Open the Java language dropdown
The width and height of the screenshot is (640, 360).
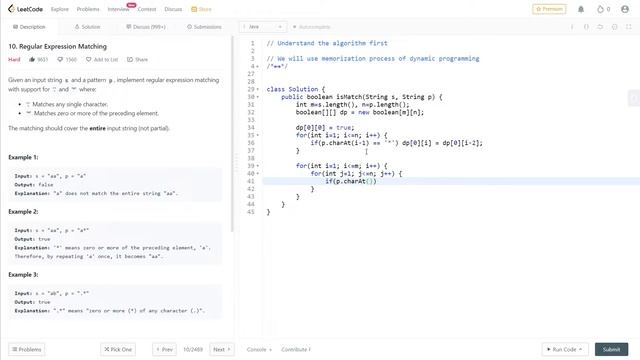[x=262, y=27]
